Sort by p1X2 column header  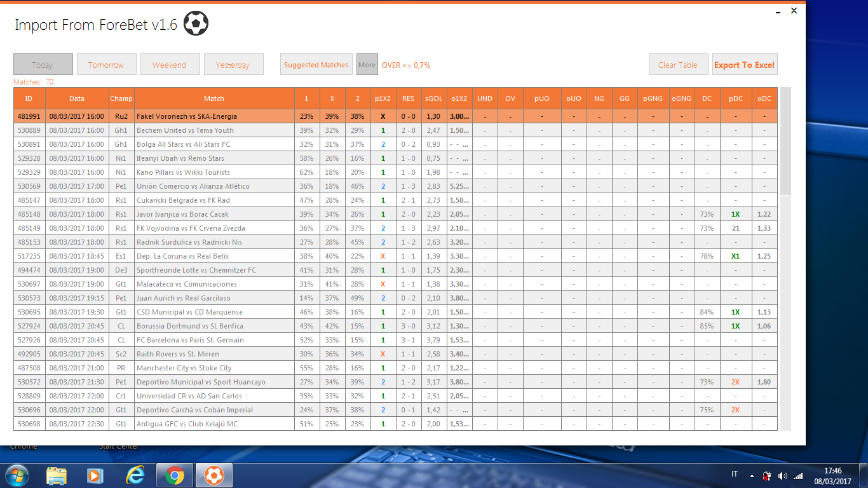coord(383,98)
